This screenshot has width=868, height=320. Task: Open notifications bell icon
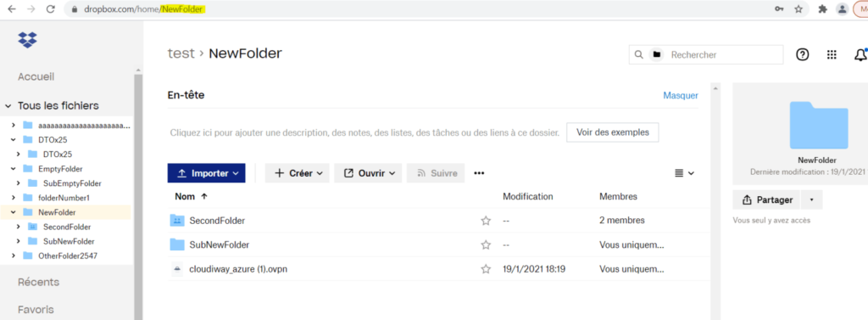pos(860,54)
